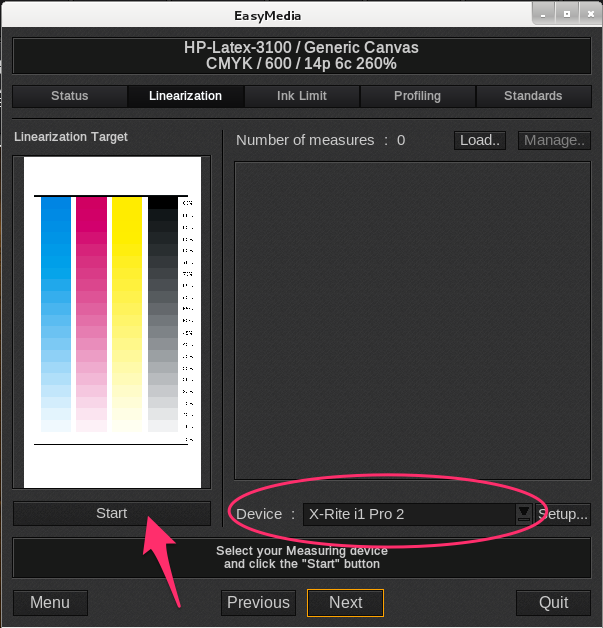This screenshot has width=603, height=628.
Task: Quit the EasyMedia wizard
Action: [x=553, y=602]
